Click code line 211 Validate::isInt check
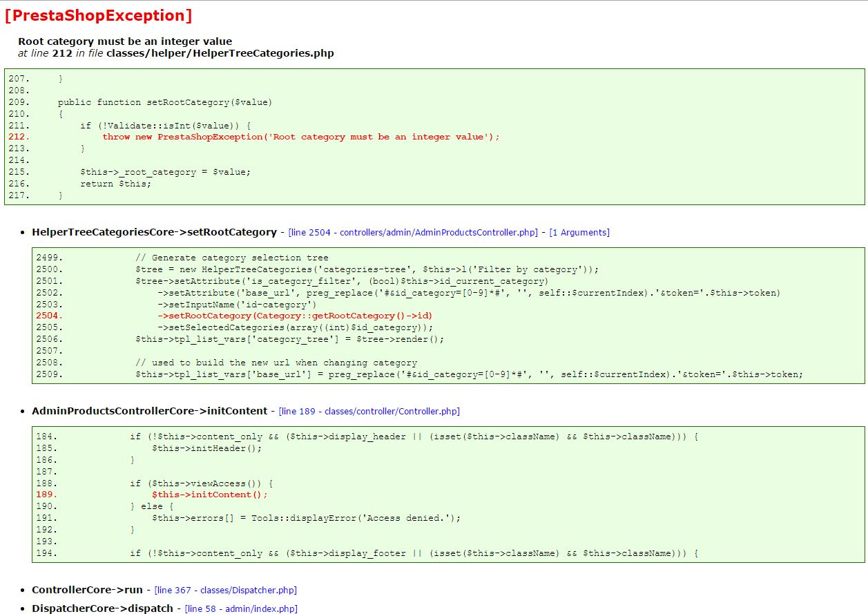The image size is (868, 614). tap(165, 125)
